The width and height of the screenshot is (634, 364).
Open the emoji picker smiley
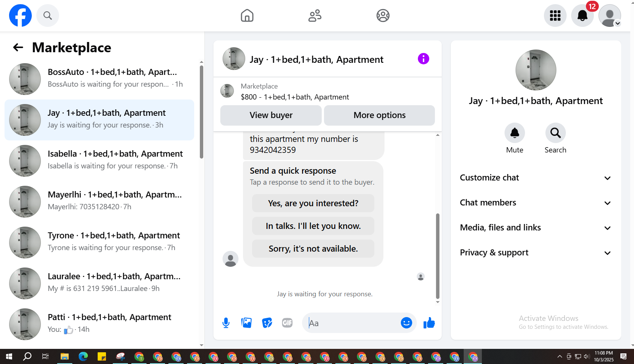(x=407, y=323)
